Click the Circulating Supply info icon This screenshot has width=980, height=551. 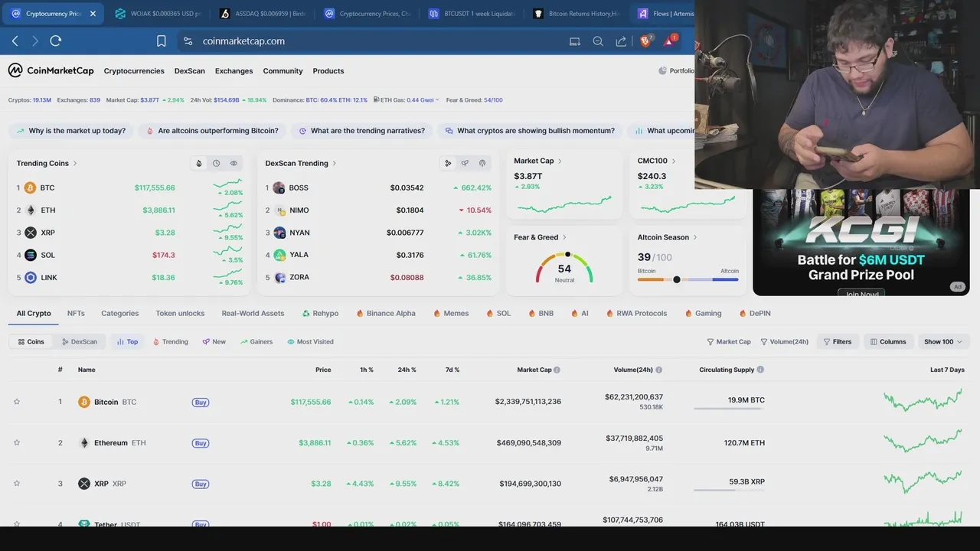760,370
